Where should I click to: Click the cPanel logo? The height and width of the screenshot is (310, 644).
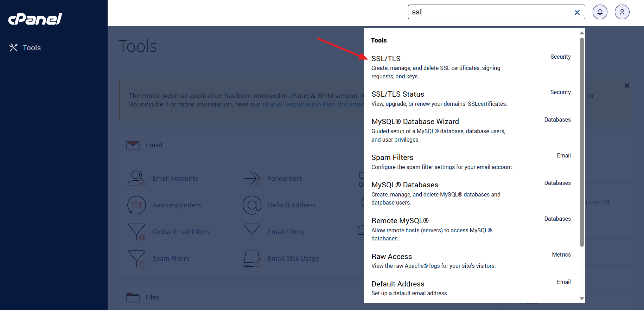pyautogui.click(x=35, y=19)
